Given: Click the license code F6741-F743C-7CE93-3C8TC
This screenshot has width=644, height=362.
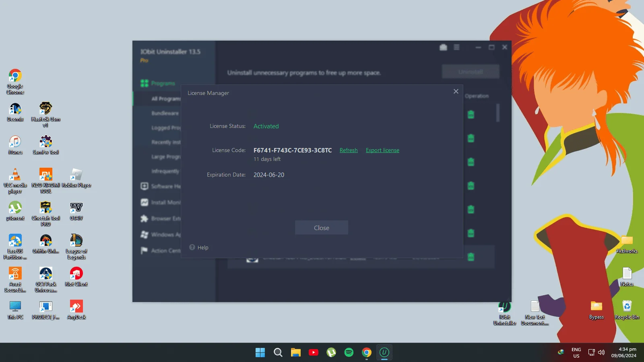Looking at the screenshot, I should pyautogui.click(x=293, y=150).
